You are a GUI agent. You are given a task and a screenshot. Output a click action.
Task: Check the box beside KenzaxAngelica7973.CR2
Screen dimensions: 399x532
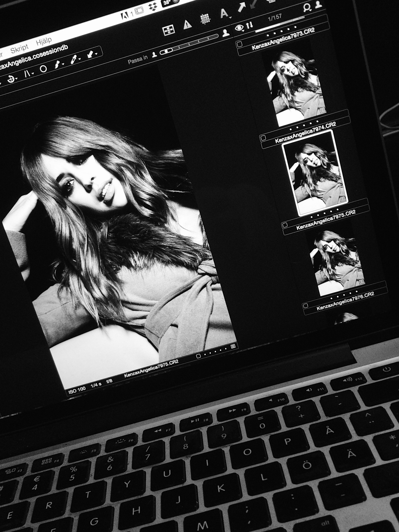pos(240,44)
